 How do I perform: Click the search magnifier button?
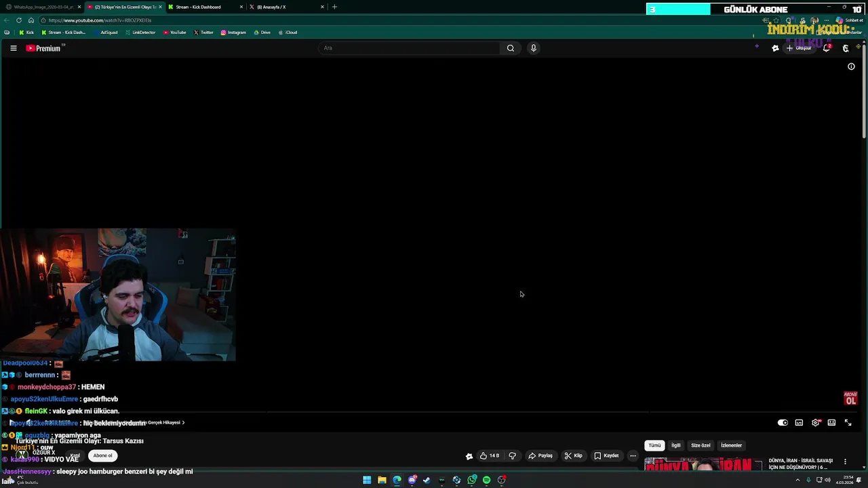click(x=511, y=48)
